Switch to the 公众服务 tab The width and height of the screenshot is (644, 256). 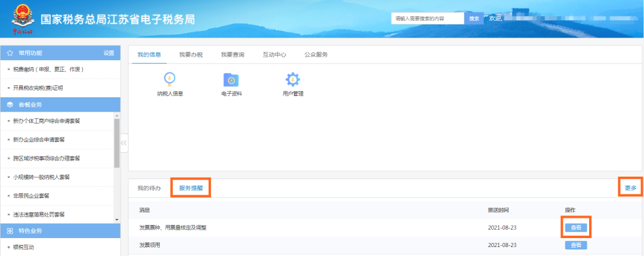pyautogui.click(x=316, y=55)
